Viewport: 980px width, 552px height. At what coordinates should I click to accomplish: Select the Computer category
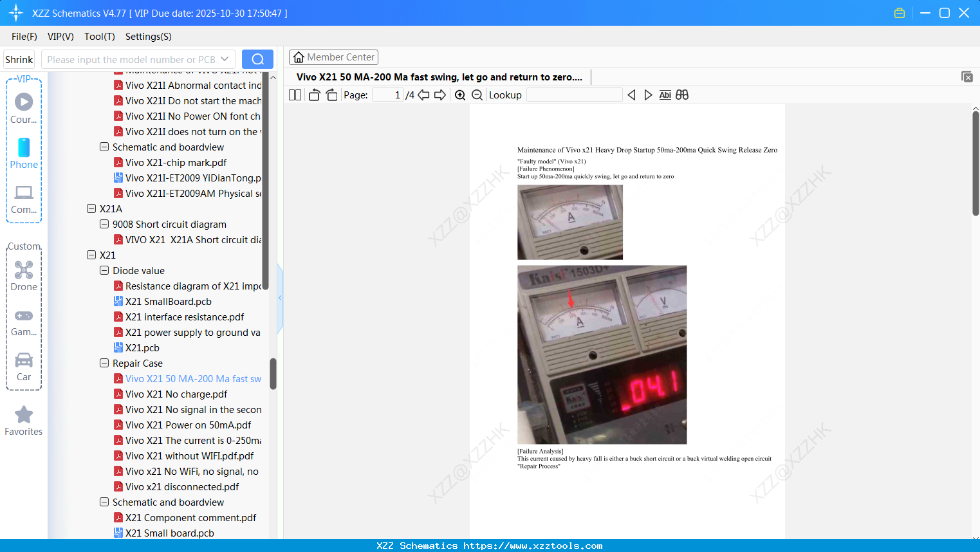[x=24, y=199]
